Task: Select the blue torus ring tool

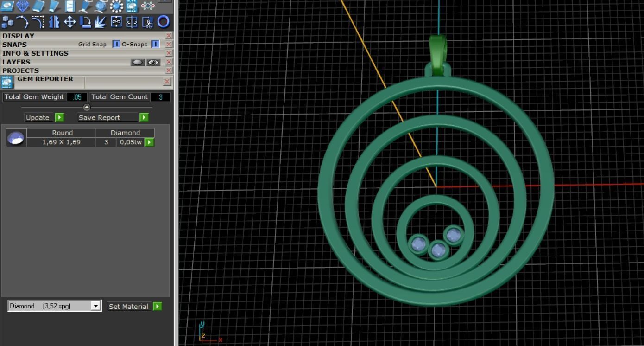Action: click(163, 22)
